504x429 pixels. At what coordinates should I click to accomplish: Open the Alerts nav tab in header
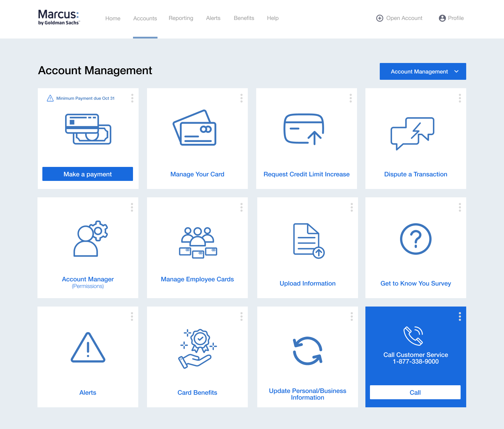213,18
